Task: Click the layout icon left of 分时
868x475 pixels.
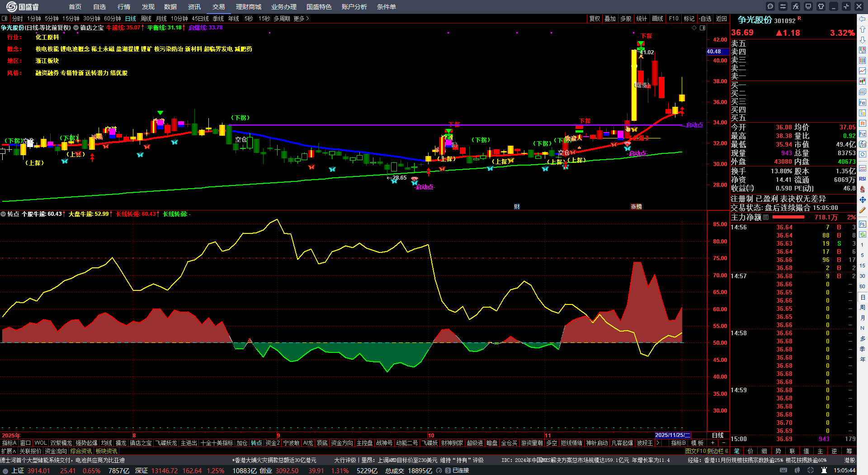Action: click(x=5, y=19)
